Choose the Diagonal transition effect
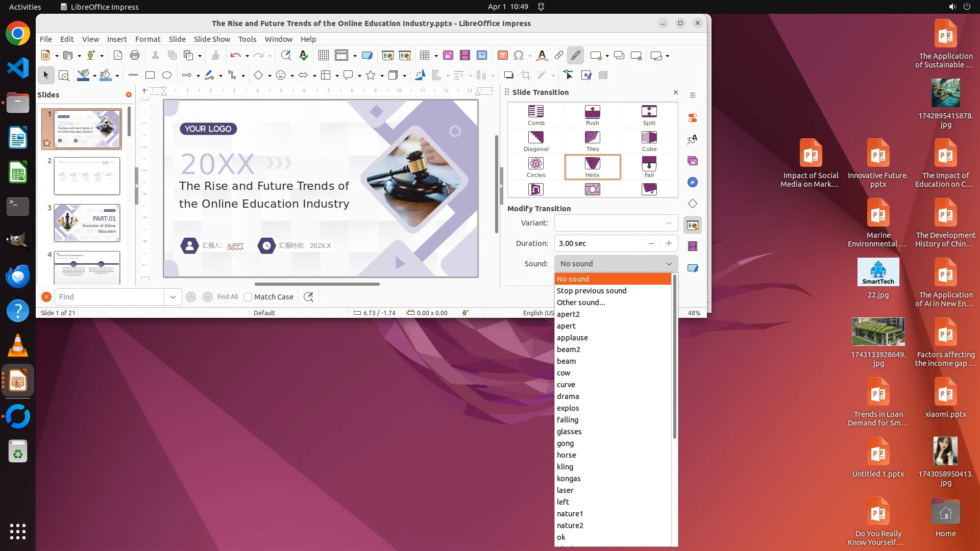The width and height of the screenshot is (980, 551). [535, 138]
